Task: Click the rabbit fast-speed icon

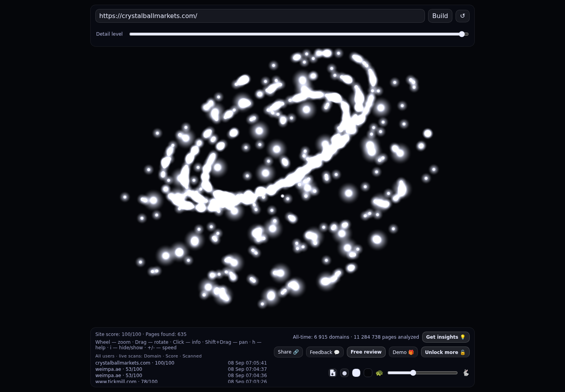Action: 466,373
